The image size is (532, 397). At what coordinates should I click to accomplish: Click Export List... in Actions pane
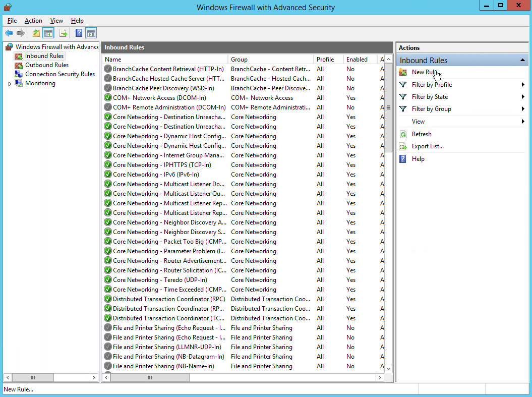pyautogui.click(x=428, y=146)
